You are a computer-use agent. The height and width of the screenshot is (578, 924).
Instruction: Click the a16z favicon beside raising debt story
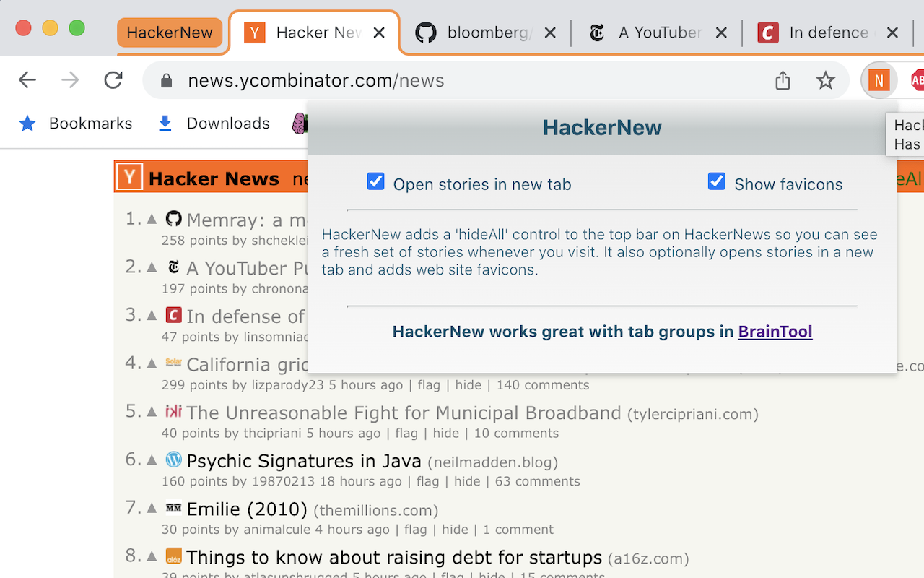pyautogui.click(x=173, y=556)
